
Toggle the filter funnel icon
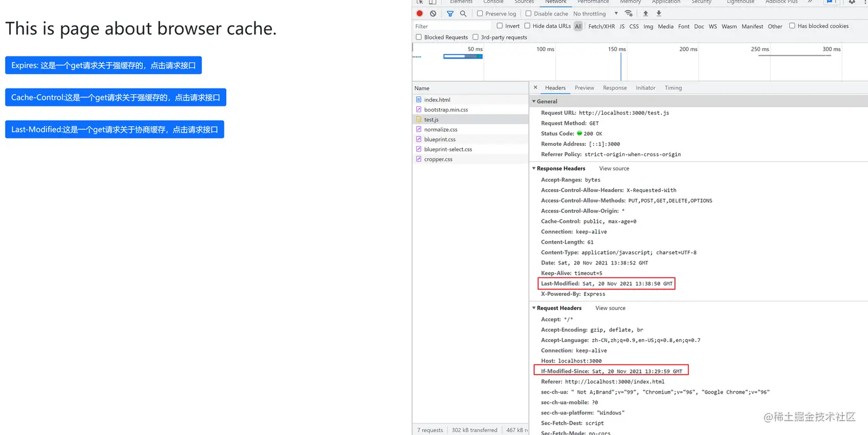[x=450, y=14]
